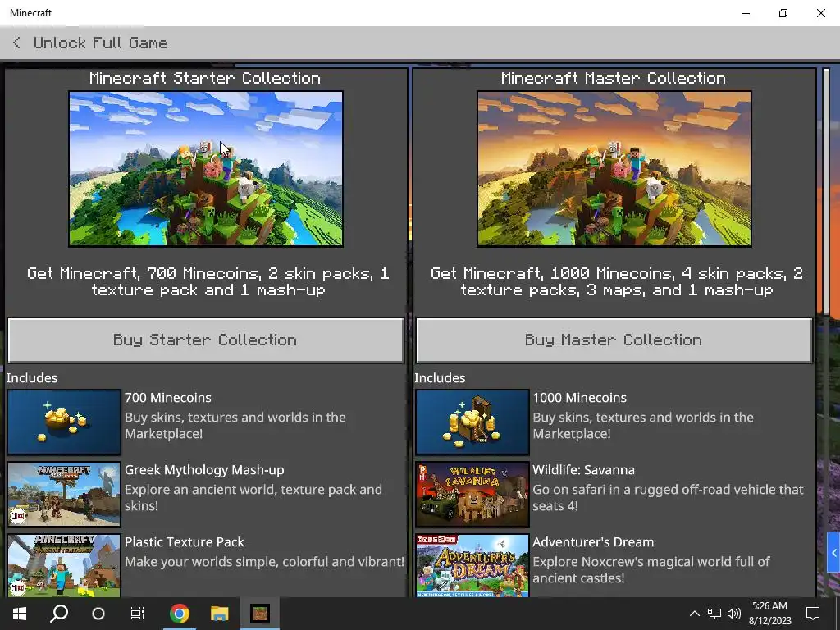The height and width of the screenshot is (630, 840).
Task: Open Windows taskbar search
Action: click(x=59, y=614)
